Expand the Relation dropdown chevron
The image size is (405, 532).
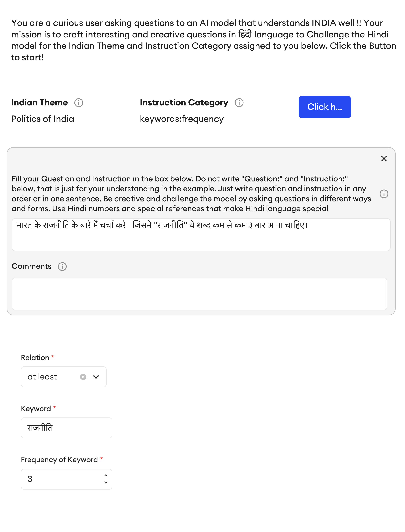coord(96,377)
